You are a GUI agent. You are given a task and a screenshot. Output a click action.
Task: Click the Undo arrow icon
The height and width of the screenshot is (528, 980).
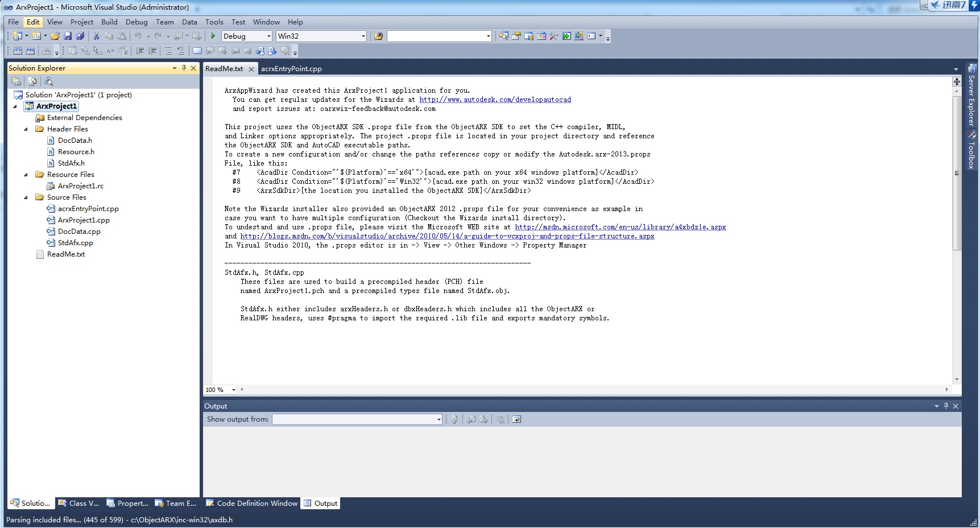(x=138, y=36)
